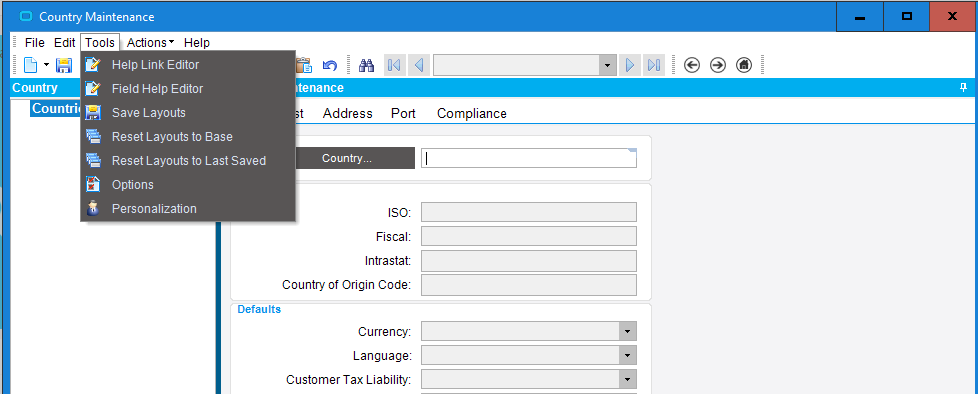978x394 pixels.
Task: Open the File menu
Action: pos(35,43)
